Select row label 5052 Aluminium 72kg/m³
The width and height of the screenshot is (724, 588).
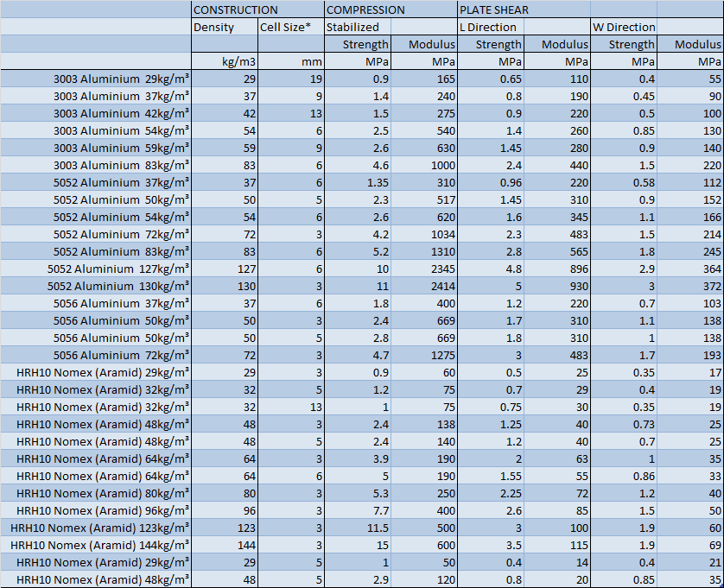(96, 235)
